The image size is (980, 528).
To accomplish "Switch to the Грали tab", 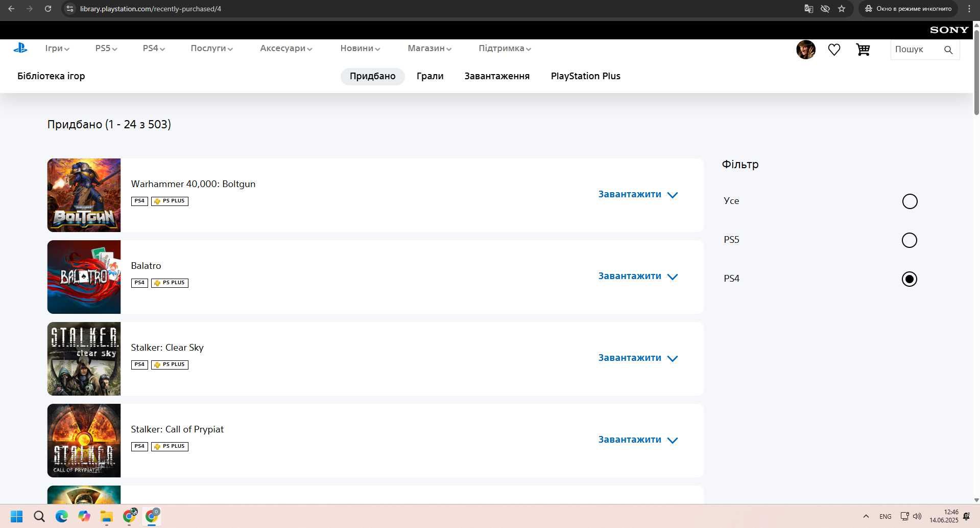I will pos(430,76).
